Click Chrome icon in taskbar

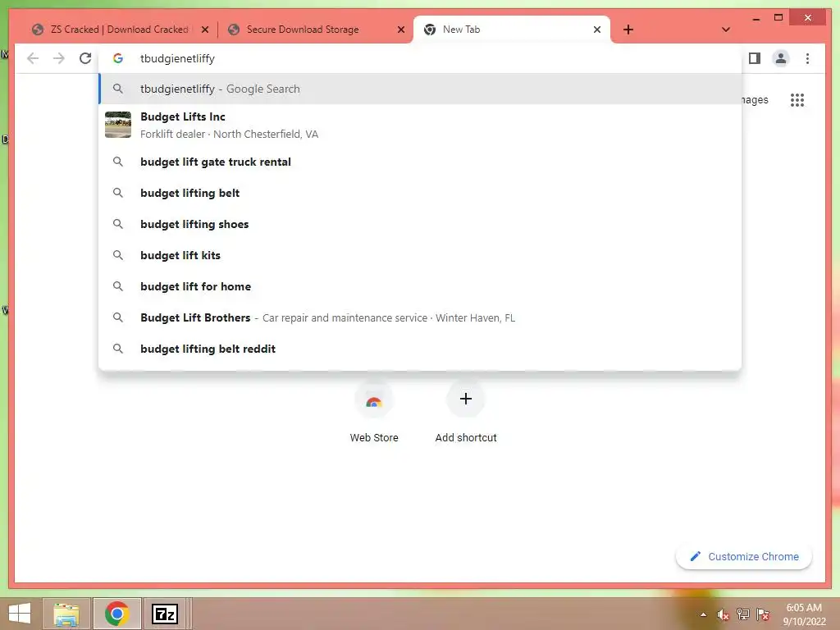click(x=116, y=614)
